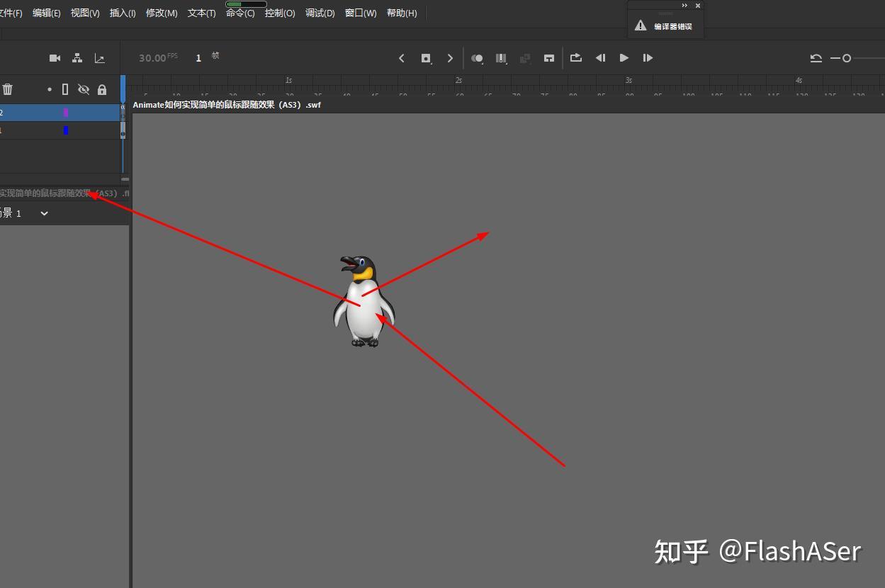Open the 调试(D) menu
885x588 pixels.
(x=320, y=13)
